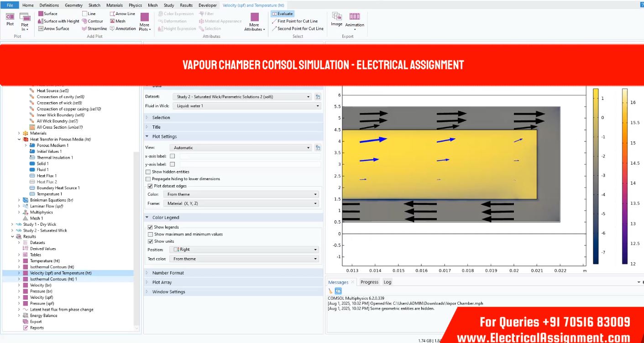Select Isothermal Contours (ht) 1 in tree
The height and width of the screenshot is (343, 644).
(53, 279)
